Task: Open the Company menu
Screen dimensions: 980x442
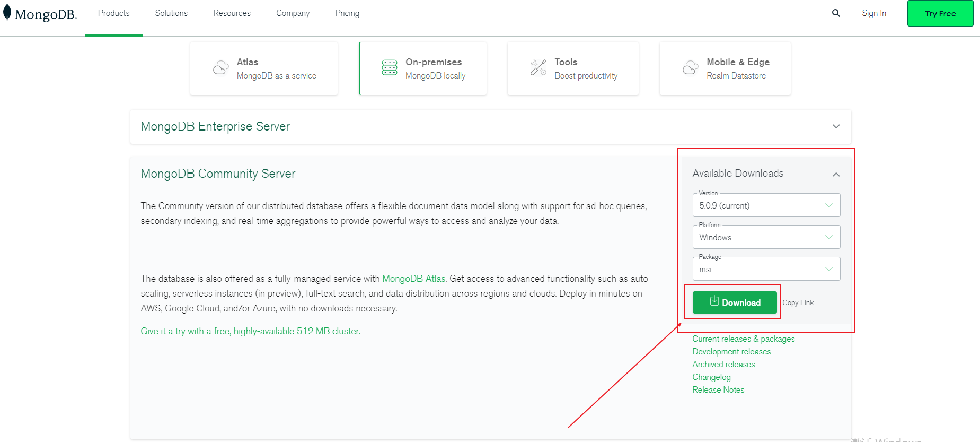Action: (293, 13)
